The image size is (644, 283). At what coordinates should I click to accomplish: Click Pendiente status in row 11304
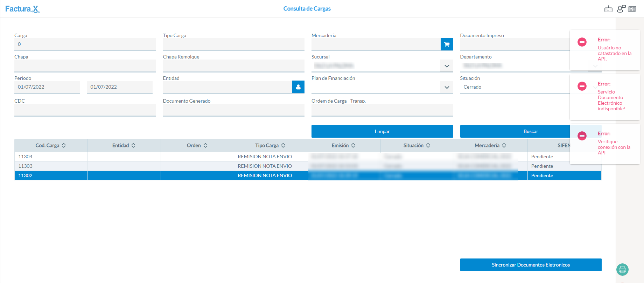point(542,157)
